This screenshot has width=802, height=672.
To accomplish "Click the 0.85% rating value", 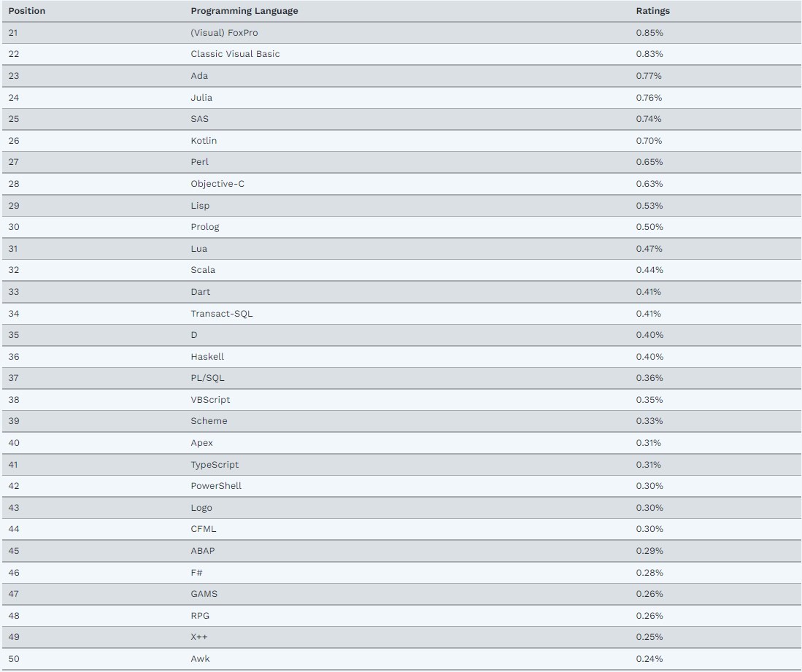I will [649, 33].
